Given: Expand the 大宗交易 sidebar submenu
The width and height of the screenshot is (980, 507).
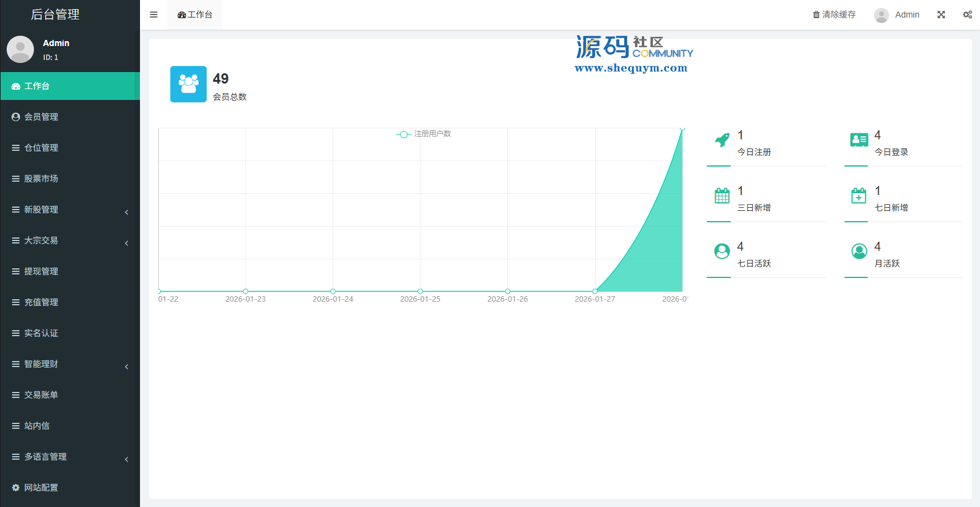Looking at the screenshot, I should coord(70,240).
